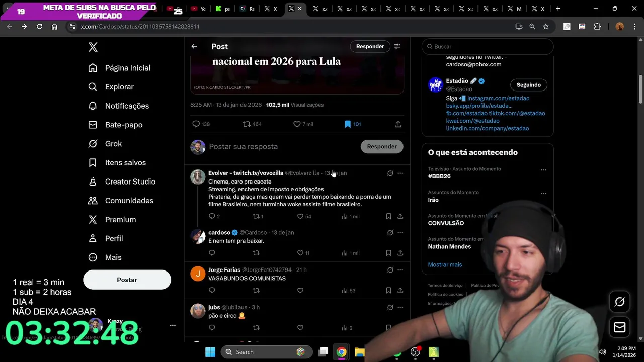Open Evolver's profile avatar
This screenshot has height=362, width=644.
198,176
